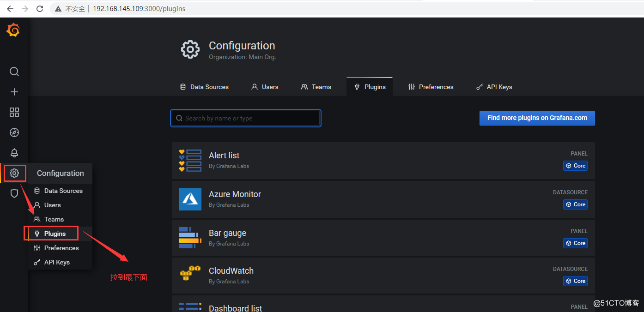Click the Dashboard list plugin icon
This screenshot has width=644, height=312.
click(190, 306)
